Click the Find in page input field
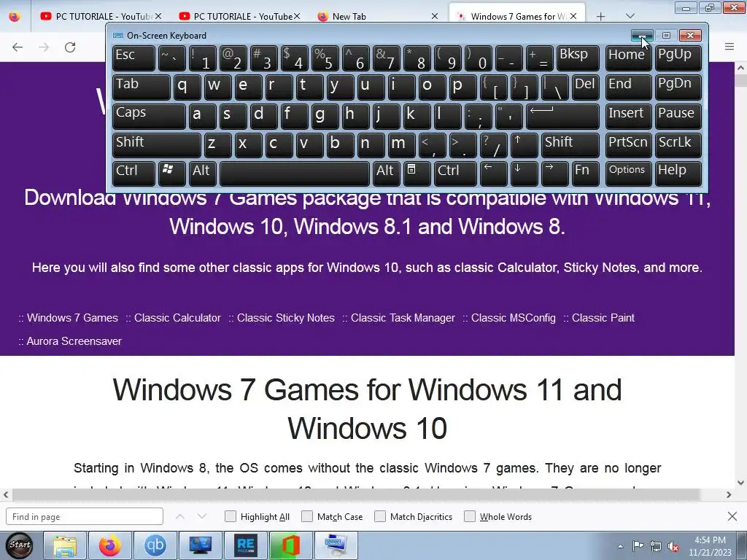This screenshot has height=560, width=747. tap(85, 517)
